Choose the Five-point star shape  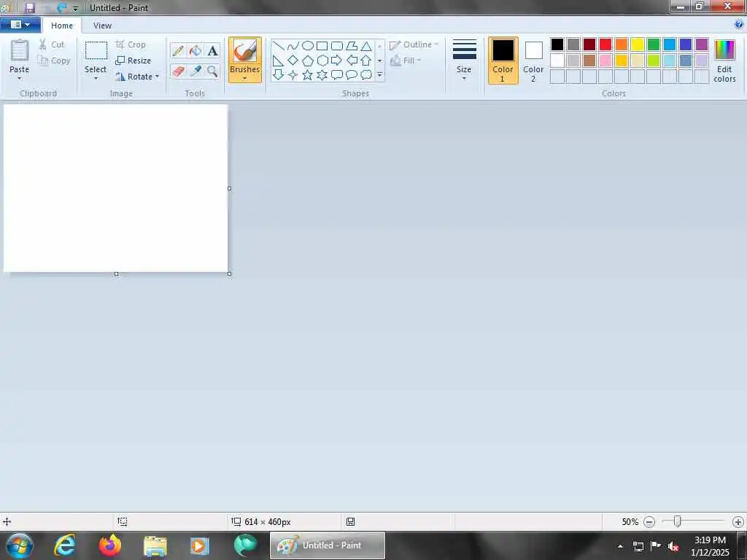308,75
